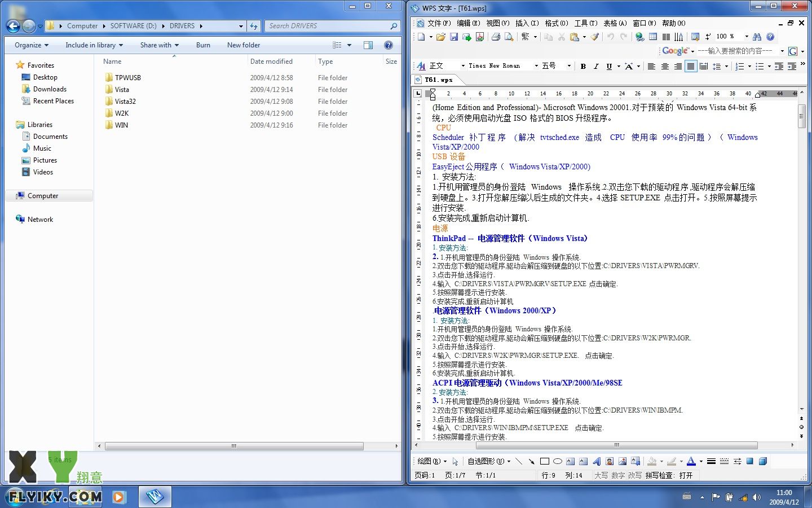The image size is (812, 508).
Task: Open the 视图(V) menu
Action: (498, 23)
